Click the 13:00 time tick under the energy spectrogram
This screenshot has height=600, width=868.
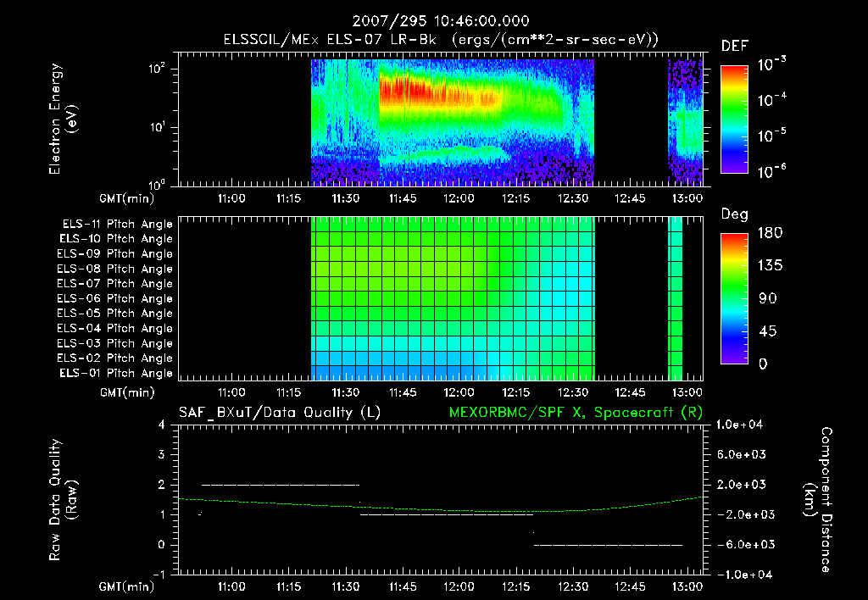(687, 198)
